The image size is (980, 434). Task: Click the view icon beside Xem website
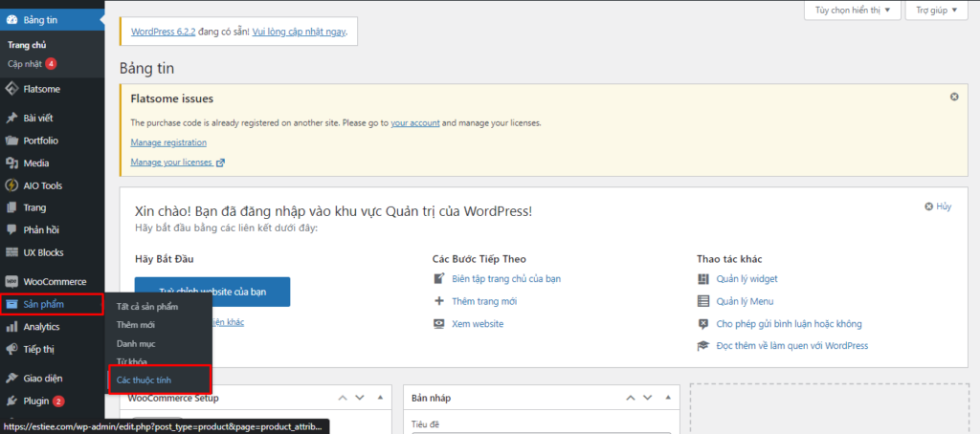click(x=438, y=323)
